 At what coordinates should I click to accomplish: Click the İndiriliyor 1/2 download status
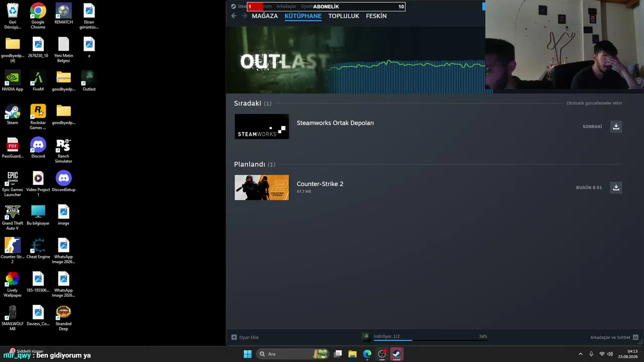click(x=386, y=336)
